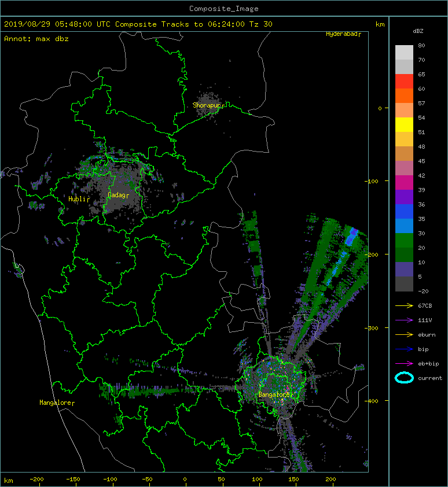Click the eb+bip legend label
Image resolution: width=448 pixels, height=487 pixels.
(428, 364)
